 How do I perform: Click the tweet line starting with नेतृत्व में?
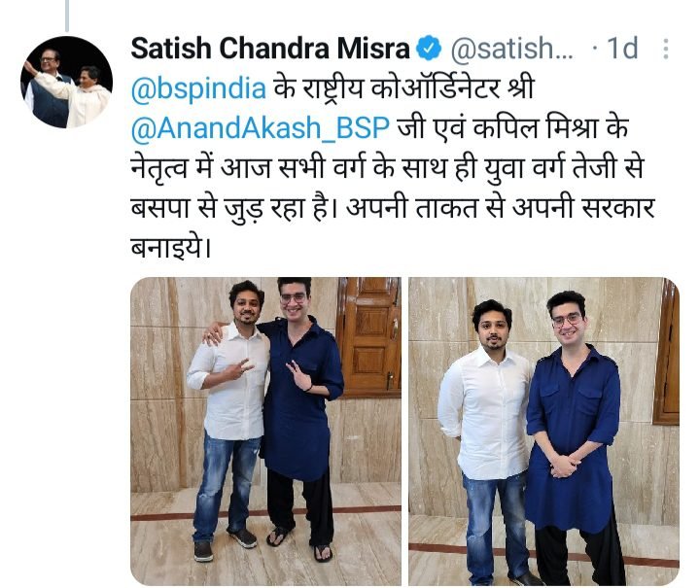pos(388,168)
